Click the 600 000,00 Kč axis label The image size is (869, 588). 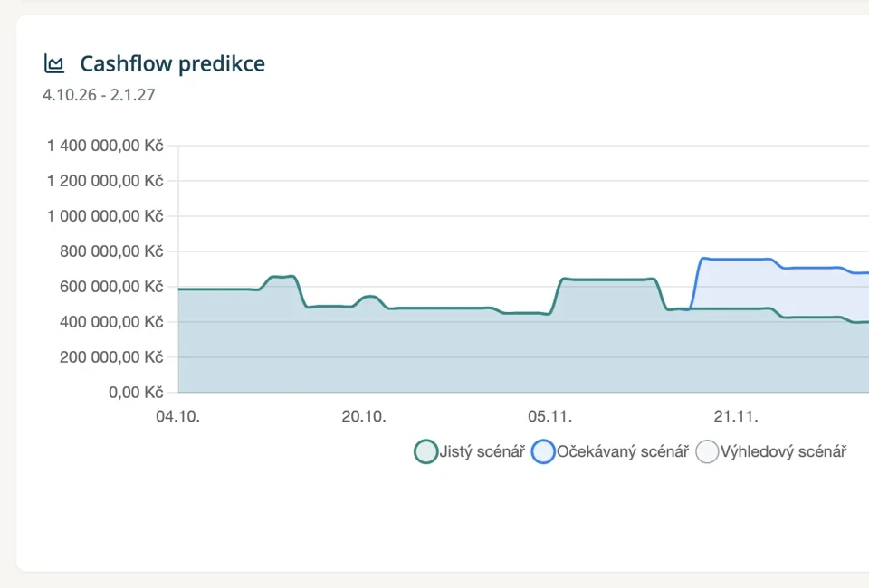[111, 287]
